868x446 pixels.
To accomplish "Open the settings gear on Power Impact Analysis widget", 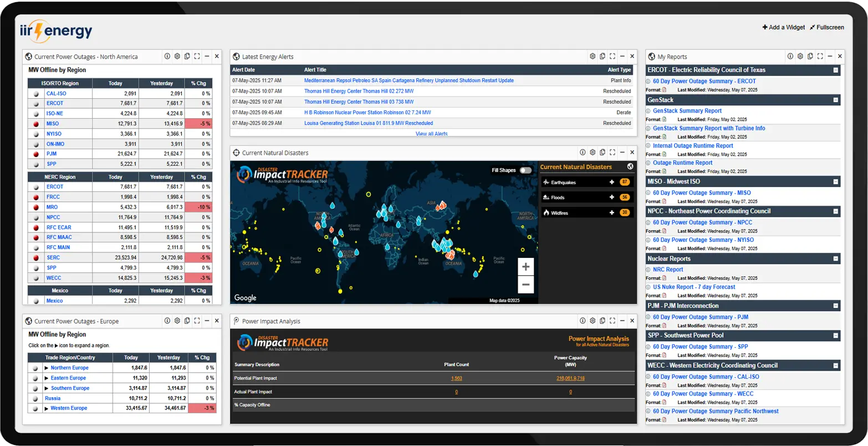I will coord(593,321).
